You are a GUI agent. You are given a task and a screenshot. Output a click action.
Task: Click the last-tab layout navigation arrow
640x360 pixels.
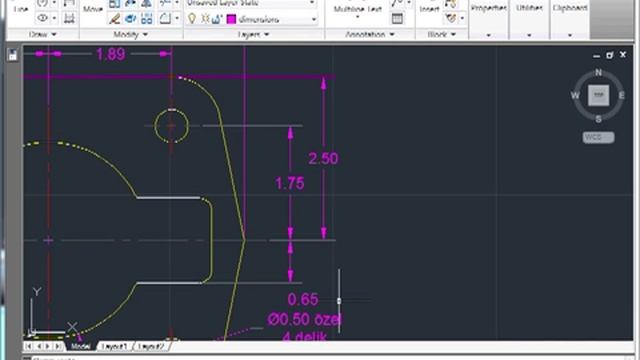(58, 346)
